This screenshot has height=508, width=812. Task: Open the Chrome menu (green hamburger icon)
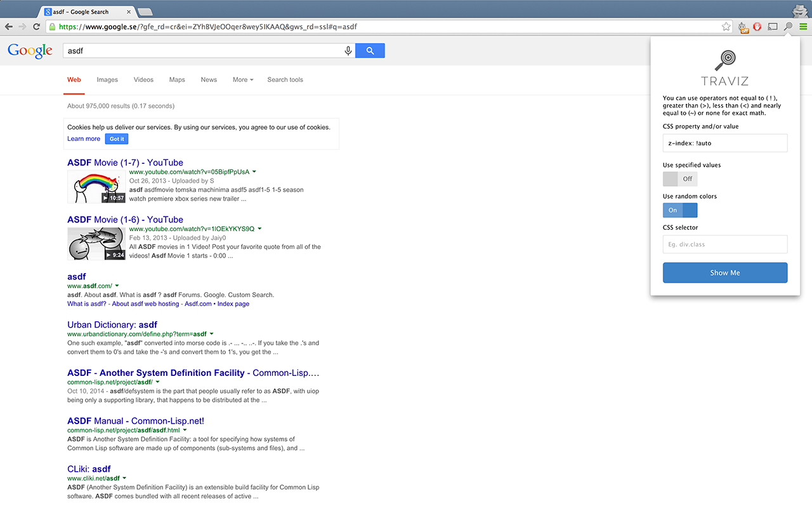802,27
